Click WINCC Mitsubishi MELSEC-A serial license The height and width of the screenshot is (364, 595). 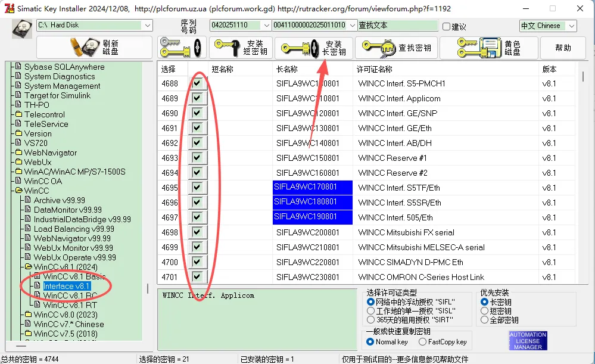point(421,247)
